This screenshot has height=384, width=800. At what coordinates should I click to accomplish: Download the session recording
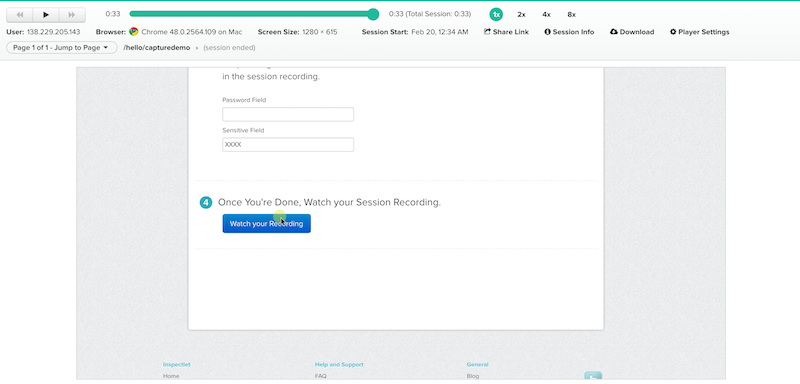pos(632,32)
